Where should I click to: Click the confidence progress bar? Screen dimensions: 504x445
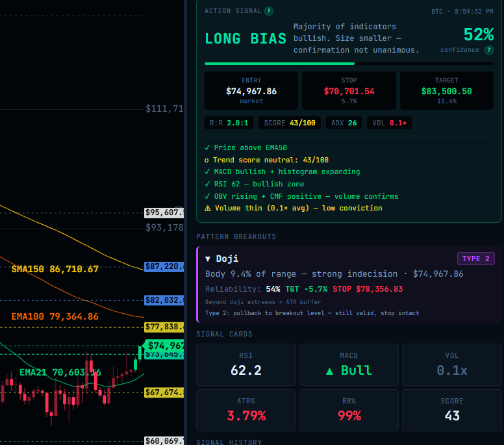pos(349,64)
